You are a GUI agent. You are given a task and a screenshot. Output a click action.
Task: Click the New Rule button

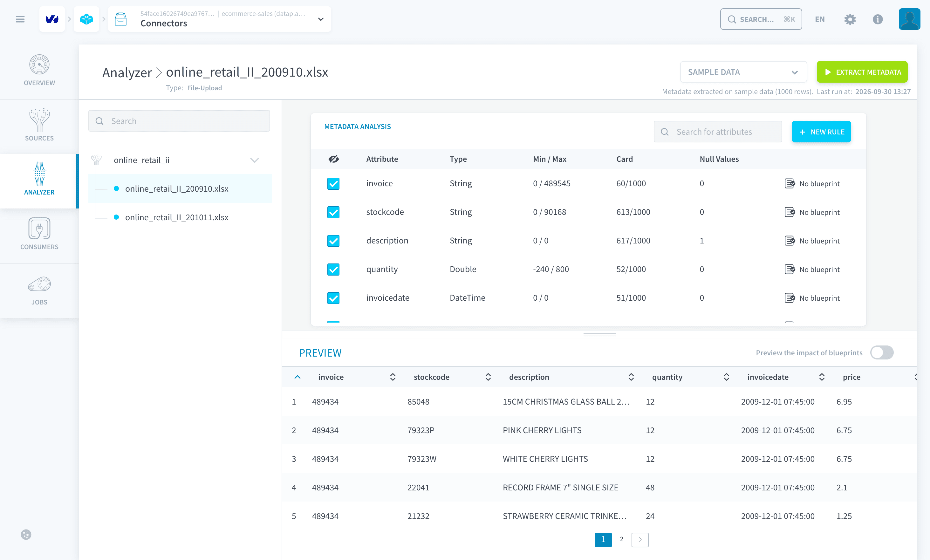[x=821, y=132]
